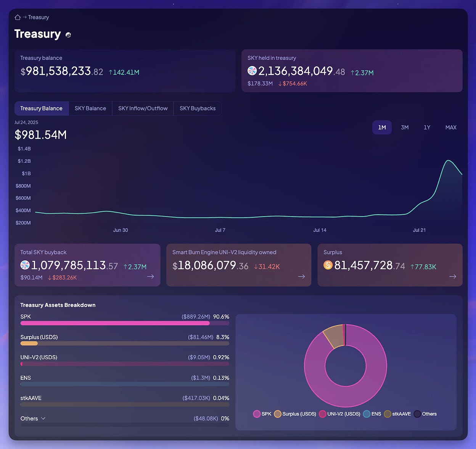Click the ↑77.83K surplus change

pos(423,266)
